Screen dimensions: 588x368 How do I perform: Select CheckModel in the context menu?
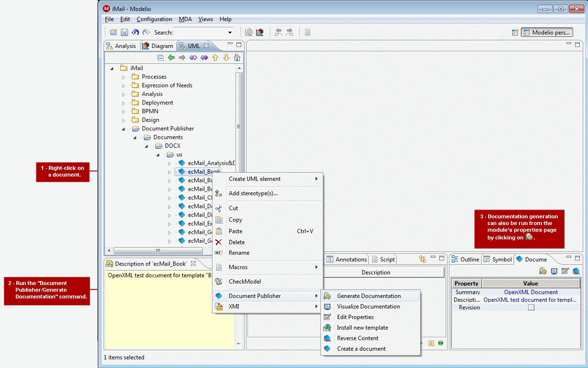click(x=267, y=282)
